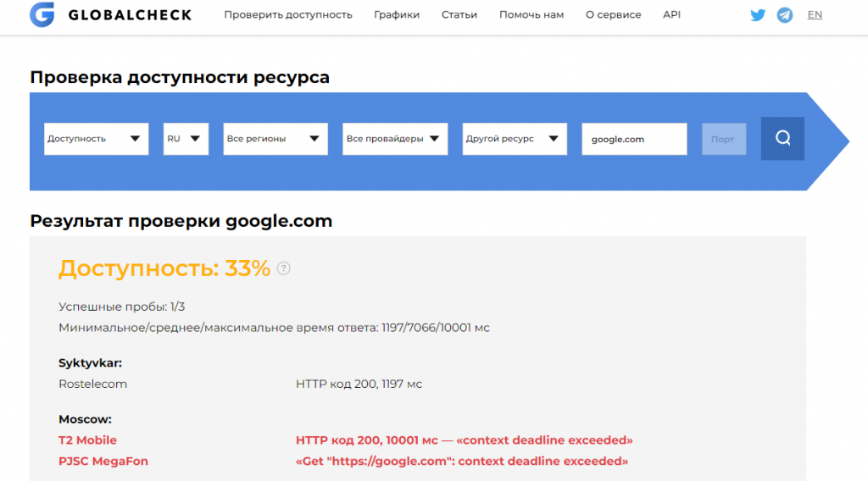Click the Порт port field
This screenshot has height=481, width=868.
tap(723, 139)
